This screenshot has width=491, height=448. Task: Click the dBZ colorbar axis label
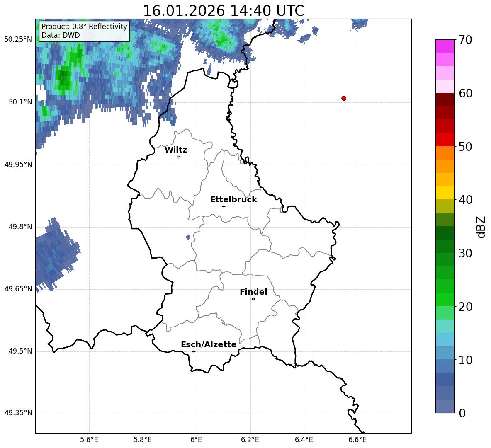point(481,227)
